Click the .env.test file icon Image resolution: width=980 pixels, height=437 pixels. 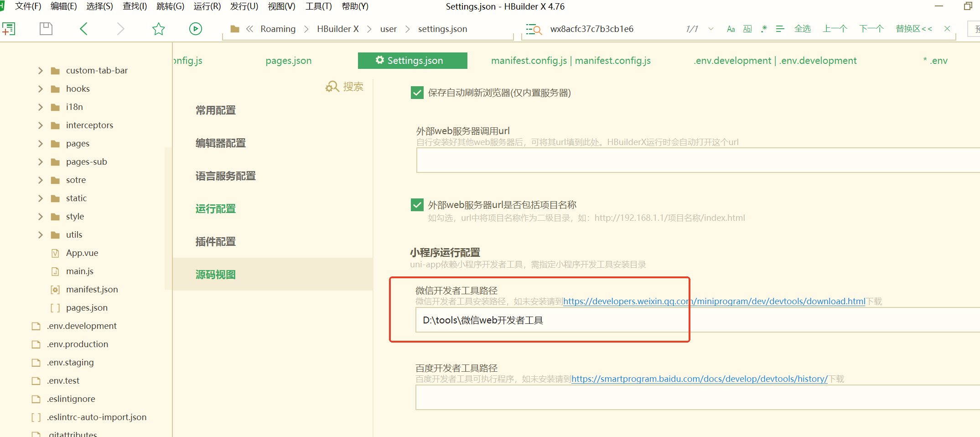point(36,381)
